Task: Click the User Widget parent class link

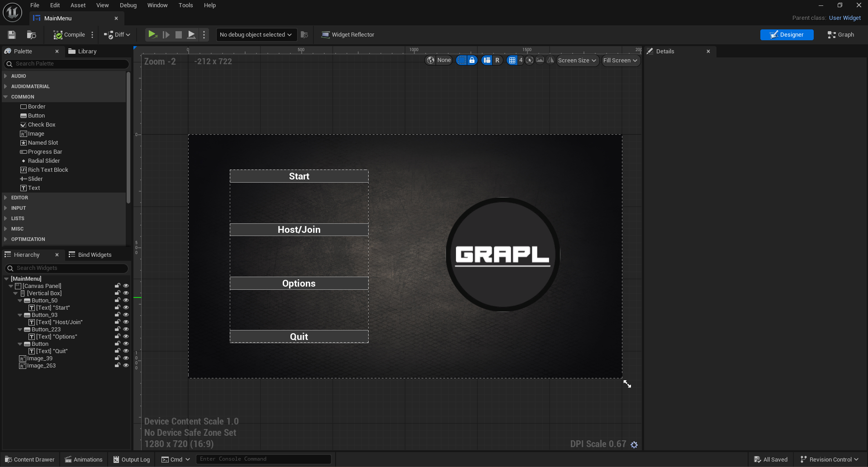Action: 844,18
